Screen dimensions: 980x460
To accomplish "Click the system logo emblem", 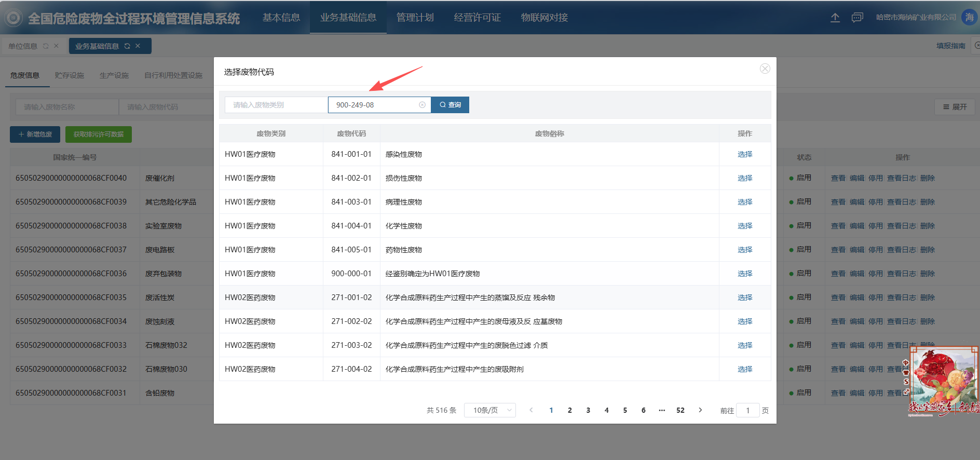I will point(13,18).
